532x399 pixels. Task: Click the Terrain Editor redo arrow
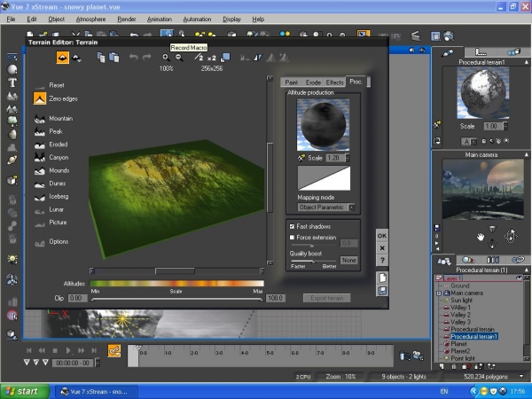146,58
